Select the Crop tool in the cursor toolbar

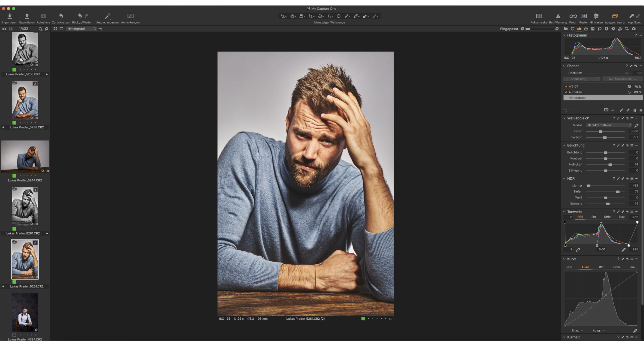coord(311,16)
